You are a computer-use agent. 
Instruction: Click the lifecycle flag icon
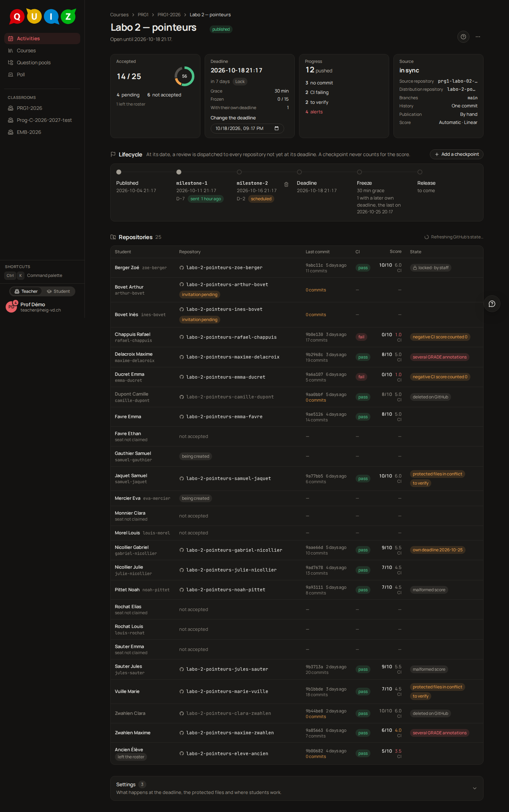tap(113, 154)
